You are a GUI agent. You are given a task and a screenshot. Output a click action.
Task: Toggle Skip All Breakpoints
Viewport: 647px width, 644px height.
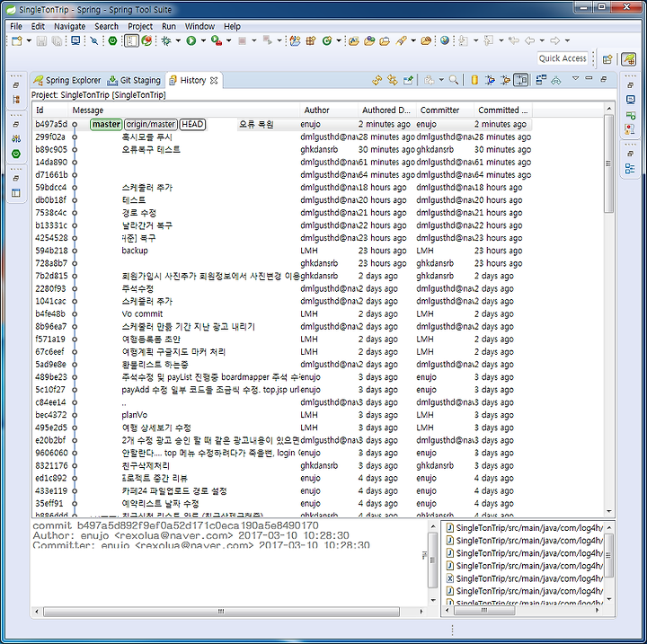coord(94,40)
